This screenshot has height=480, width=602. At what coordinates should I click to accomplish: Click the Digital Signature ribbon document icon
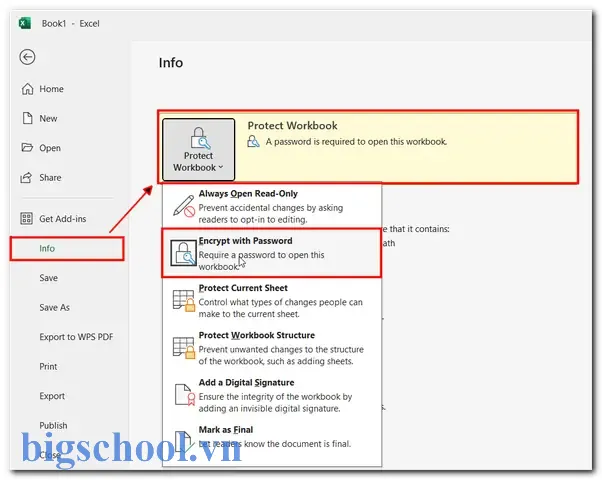pyautogui.click(x=185, y=395)
